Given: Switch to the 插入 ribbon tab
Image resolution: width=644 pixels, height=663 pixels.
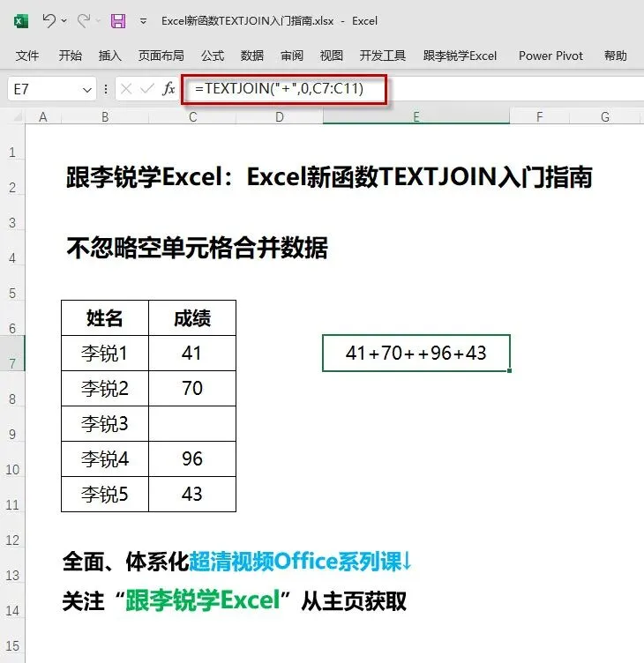Looking at the screenshot, I should (110, 56).
